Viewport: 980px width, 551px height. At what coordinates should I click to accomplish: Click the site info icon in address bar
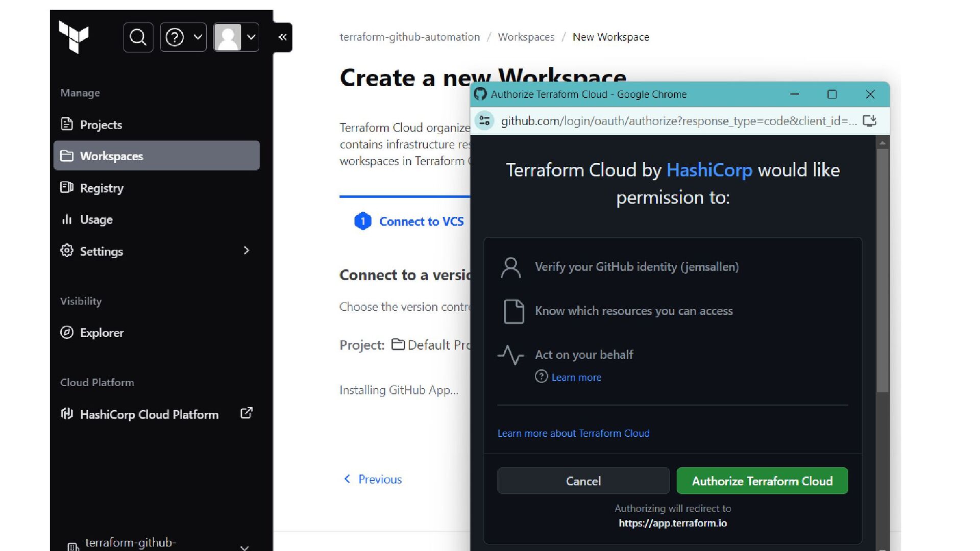[484, 121]
